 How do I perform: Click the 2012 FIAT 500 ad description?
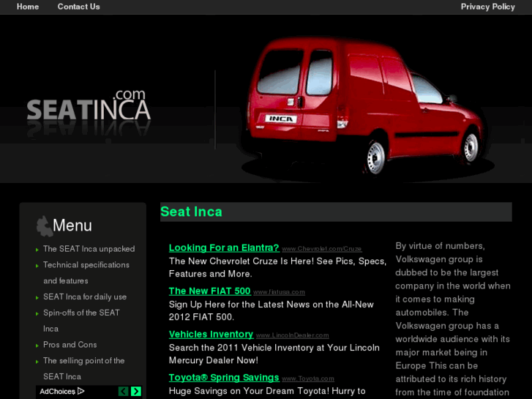(x=271, y=310)
